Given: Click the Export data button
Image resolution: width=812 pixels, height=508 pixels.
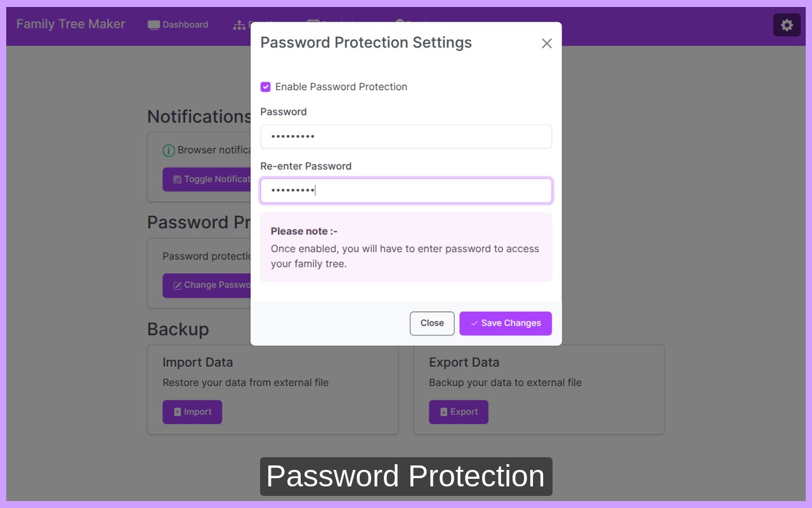Looking at the screenshot, I should [x=459, y=412].
